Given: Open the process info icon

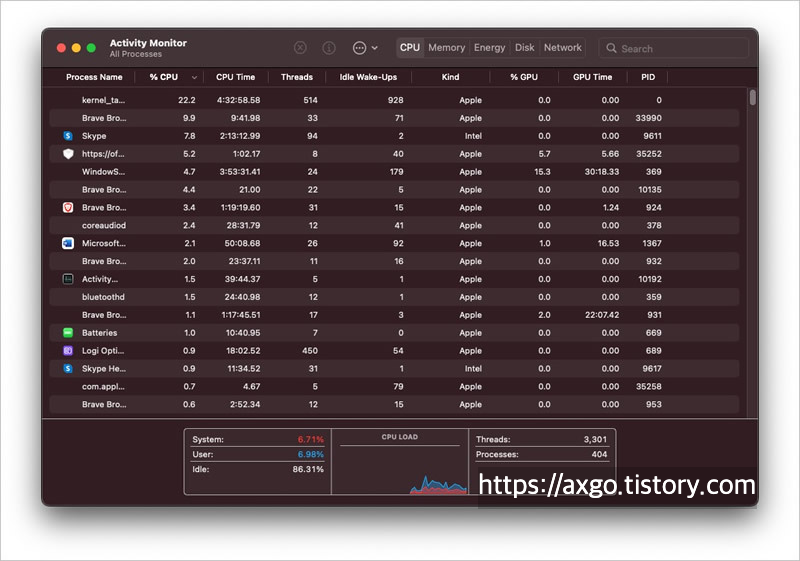Looking at the screenshot, I should point(329,47).
